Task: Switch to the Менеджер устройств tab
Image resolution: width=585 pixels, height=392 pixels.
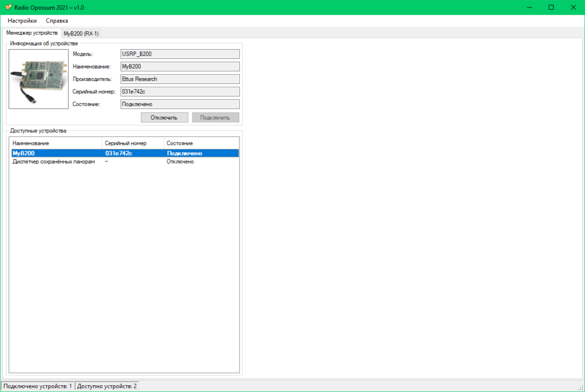Action: tap(31, 33)
